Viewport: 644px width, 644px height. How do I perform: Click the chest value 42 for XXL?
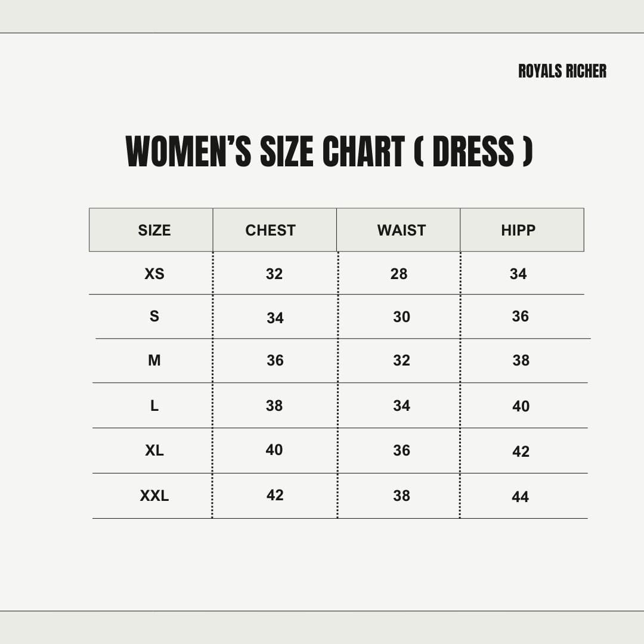275,495
